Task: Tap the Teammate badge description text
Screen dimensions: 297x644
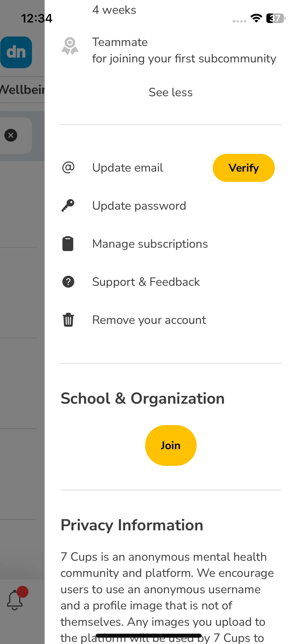Action: 184,59
